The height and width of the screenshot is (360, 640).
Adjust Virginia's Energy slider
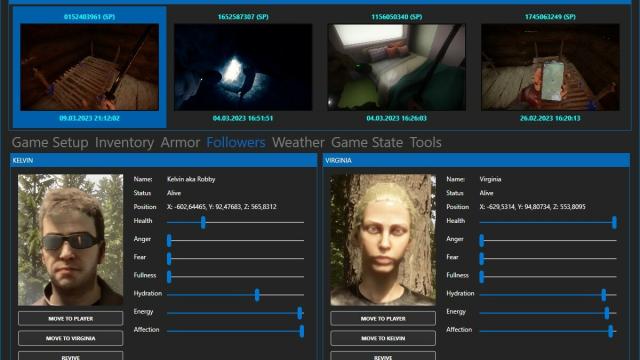[548, 313]
